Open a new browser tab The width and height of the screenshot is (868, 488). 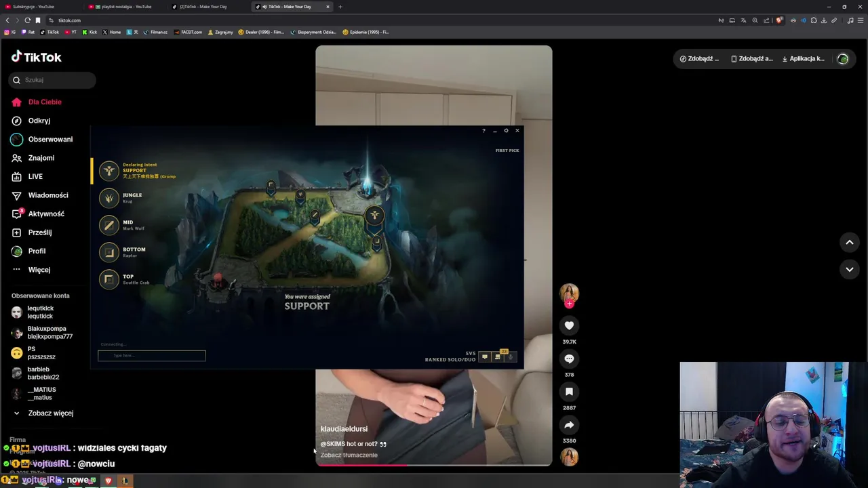point(340,7)
